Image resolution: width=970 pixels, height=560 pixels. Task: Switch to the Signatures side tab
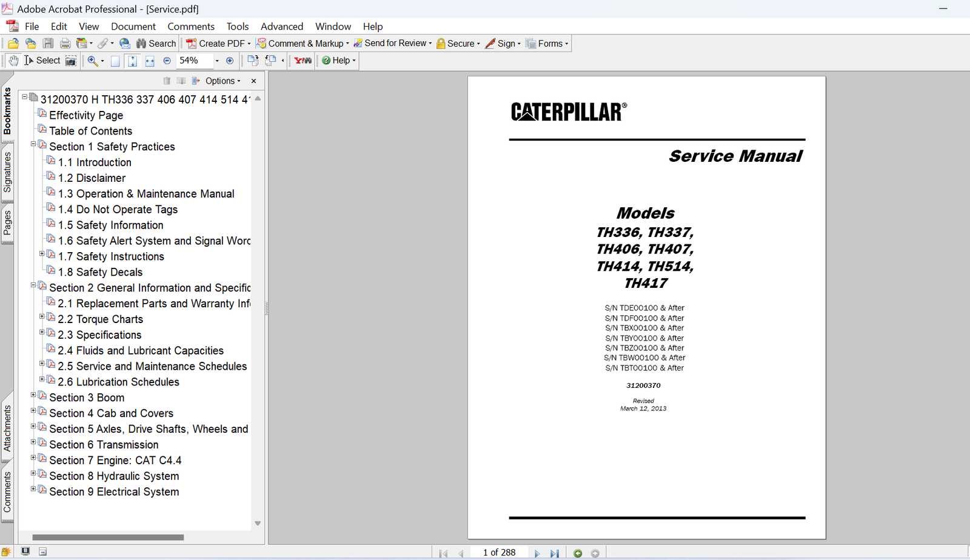pyautogui.click(x=7, y=172)
